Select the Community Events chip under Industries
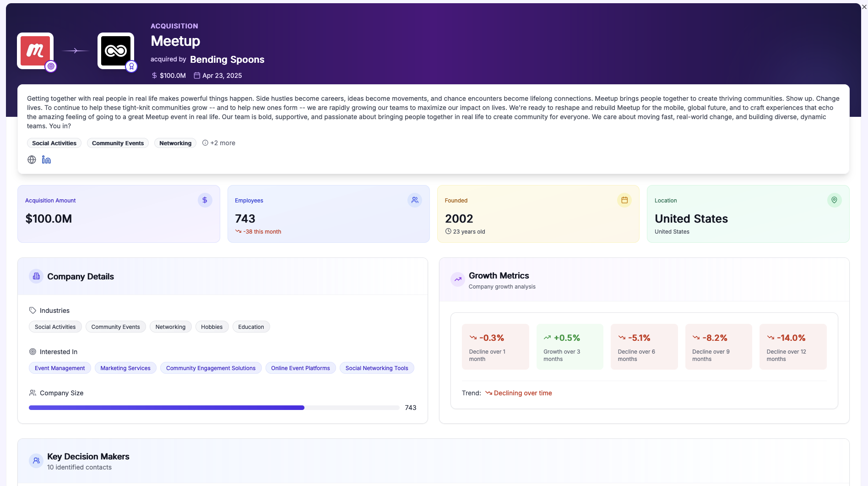This screenshot has height=486, width=868. 115,327
